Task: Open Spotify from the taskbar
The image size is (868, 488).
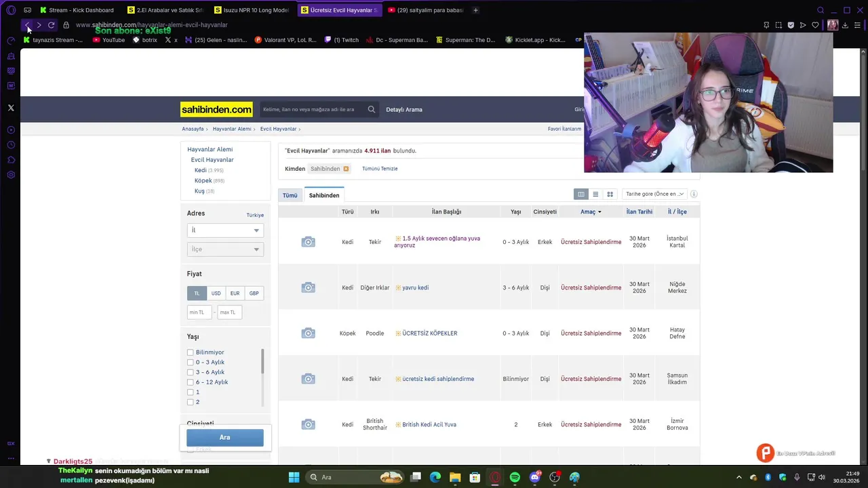Action: (x=515, y=477)
